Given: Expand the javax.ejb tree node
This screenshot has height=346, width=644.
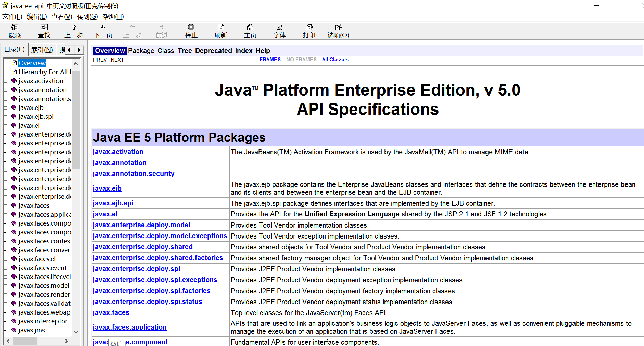Looking at the screenshot, I should tap(5, 108).
